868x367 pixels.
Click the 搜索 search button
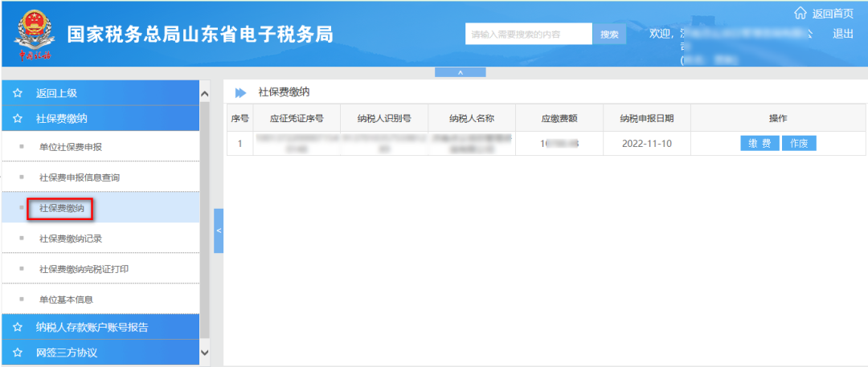(609, 34)
